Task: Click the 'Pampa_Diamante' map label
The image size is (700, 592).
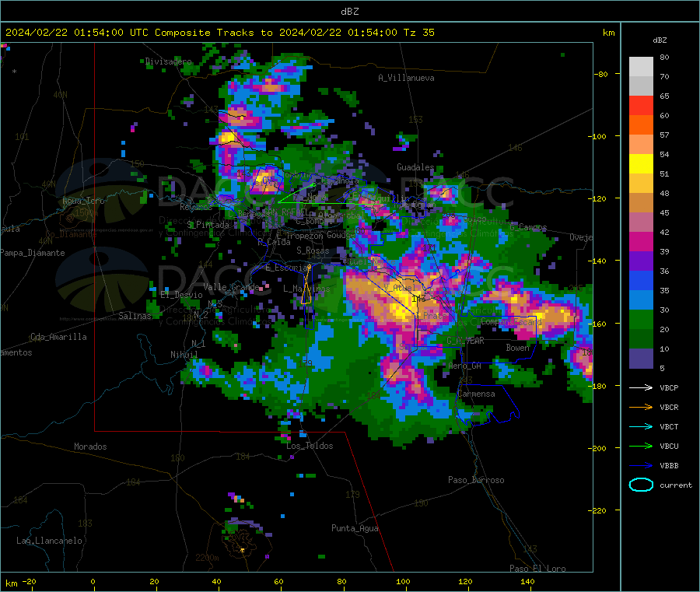Action: click(x=32, y=253)
